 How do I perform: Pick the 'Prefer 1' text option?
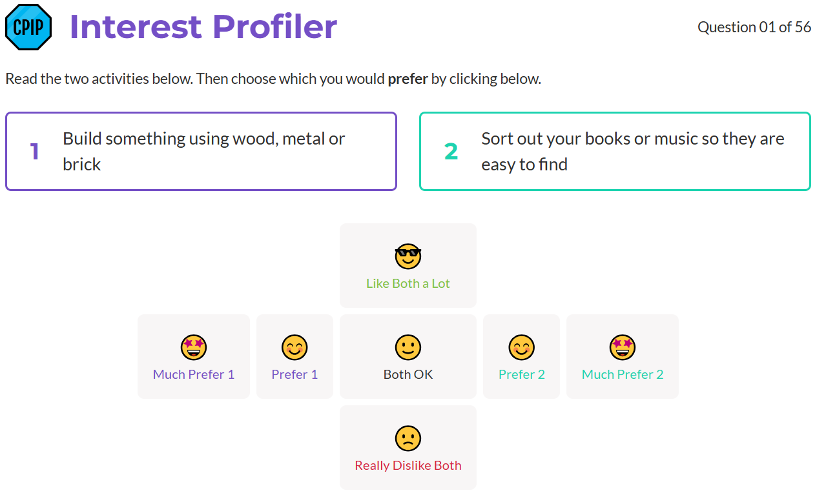(x=294, y=374)
